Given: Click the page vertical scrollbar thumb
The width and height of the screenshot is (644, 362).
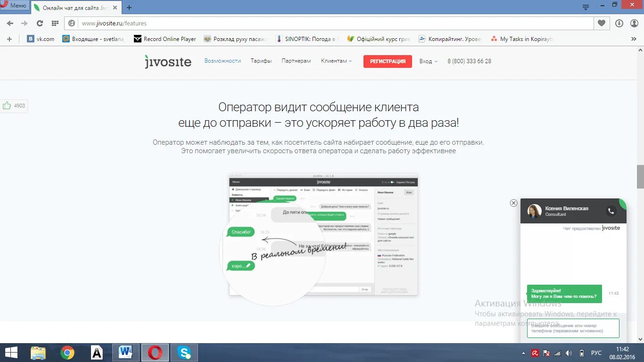Looking at the screenshot, I should 640,177.
